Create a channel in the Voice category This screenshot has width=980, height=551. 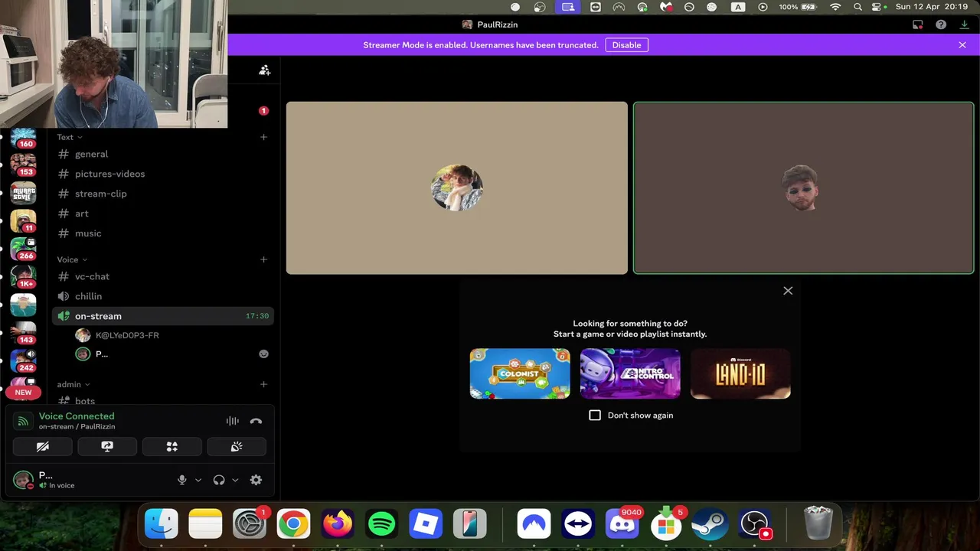click(263, 259)
